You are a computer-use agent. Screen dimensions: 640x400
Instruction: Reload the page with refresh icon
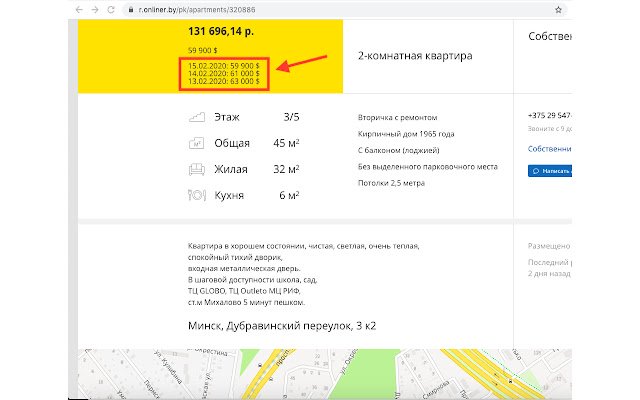click(x=111, y=9)
